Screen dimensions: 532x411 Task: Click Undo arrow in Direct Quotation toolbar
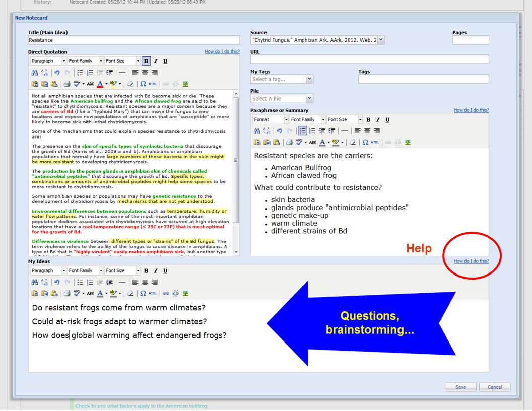tap(57, 73)
